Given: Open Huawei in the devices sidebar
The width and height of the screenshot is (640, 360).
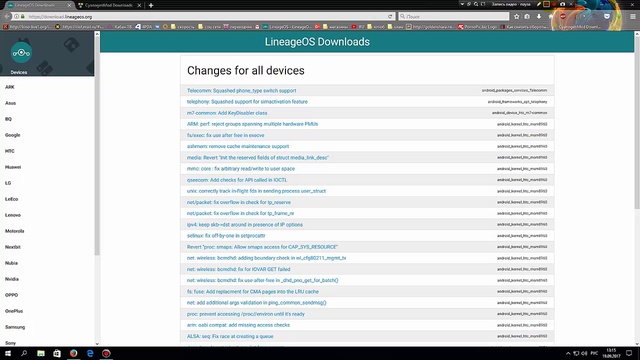Looking at the screenshot, I should pyautogui.click(x=13, y=167).
